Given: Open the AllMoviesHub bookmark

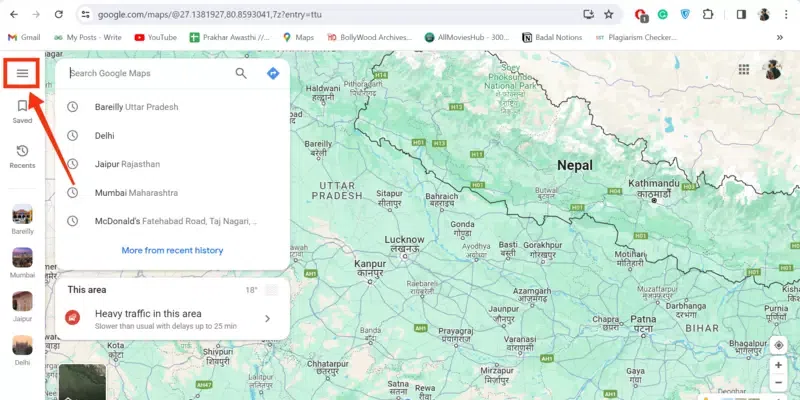Looking at the screenshot, I should (467, 37).
